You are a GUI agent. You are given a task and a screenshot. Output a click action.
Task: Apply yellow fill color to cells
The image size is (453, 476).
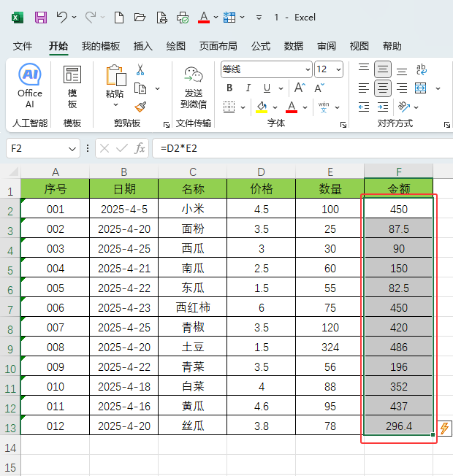click(x=262, y=107)
